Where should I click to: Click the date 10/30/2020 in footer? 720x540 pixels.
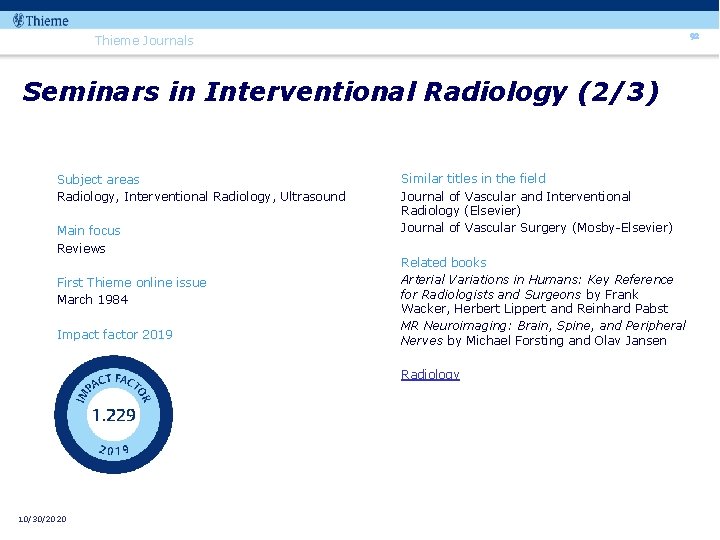point(42,519)
